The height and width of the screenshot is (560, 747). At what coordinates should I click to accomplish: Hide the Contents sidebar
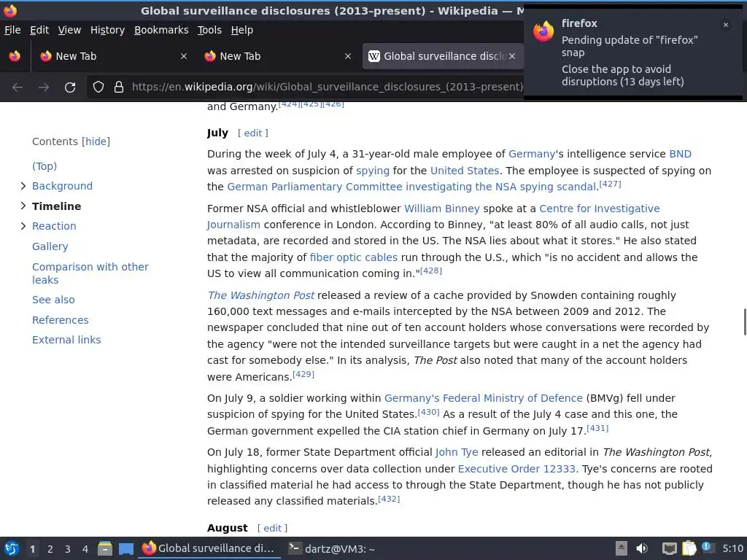click(x=96, y=141)
